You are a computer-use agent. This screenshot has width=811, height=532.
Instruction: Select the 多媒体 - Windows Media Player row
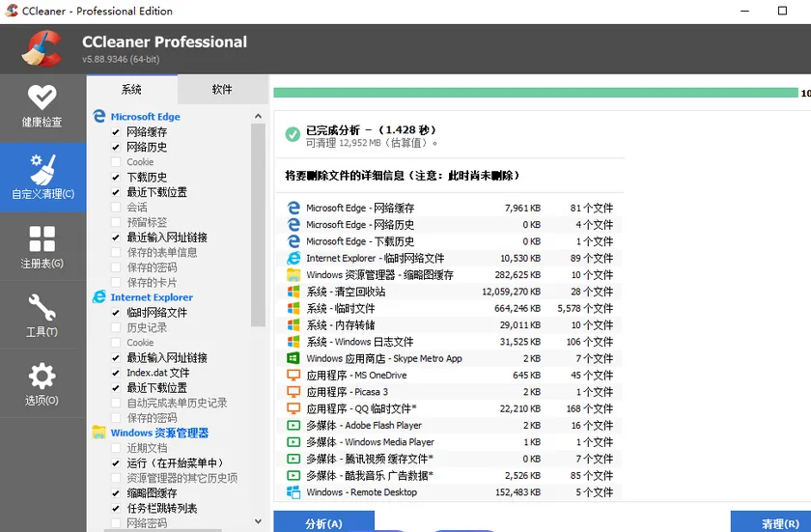[449, 442]
